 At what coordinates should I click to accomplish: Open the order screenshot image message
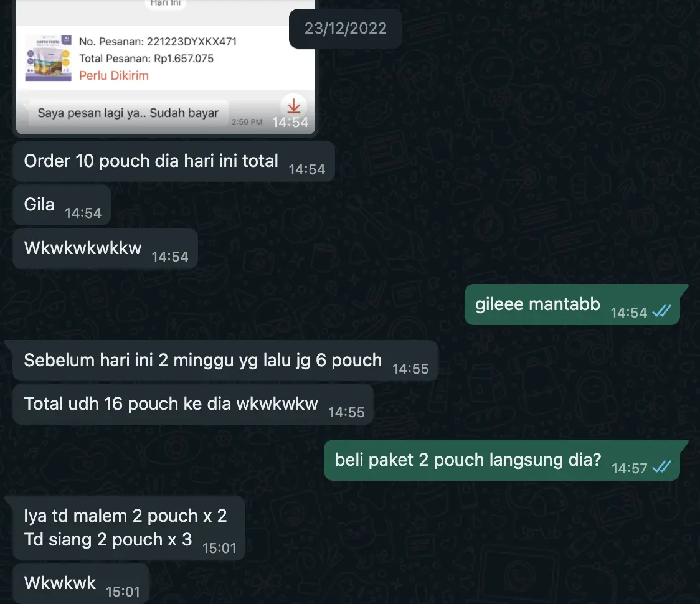(x=166, y=67)
